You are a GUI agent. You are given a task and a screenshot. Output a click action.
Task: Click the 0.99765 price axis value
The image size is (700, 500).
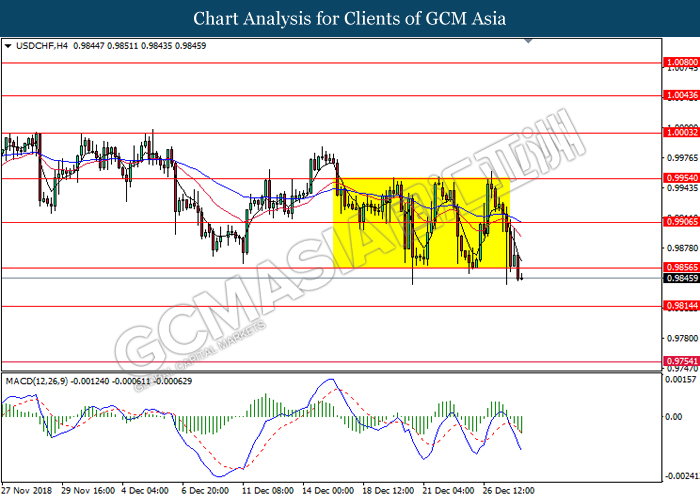[682, 158]
